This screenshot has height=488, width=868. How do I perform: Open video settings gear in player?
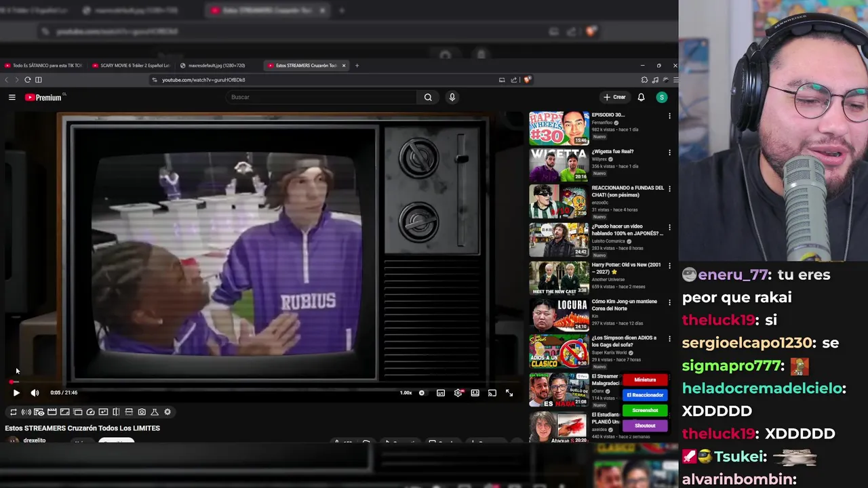pyautogui.click(x=458, y=392)
